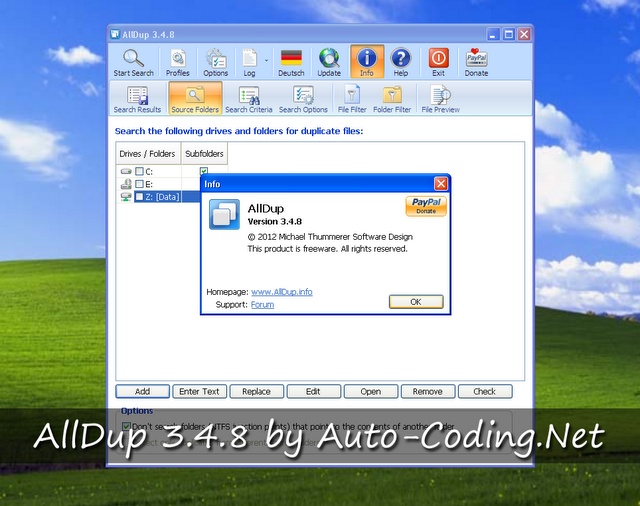Click OK in the Info dialog
Screen dimensions: 640x506
(416, 302)
